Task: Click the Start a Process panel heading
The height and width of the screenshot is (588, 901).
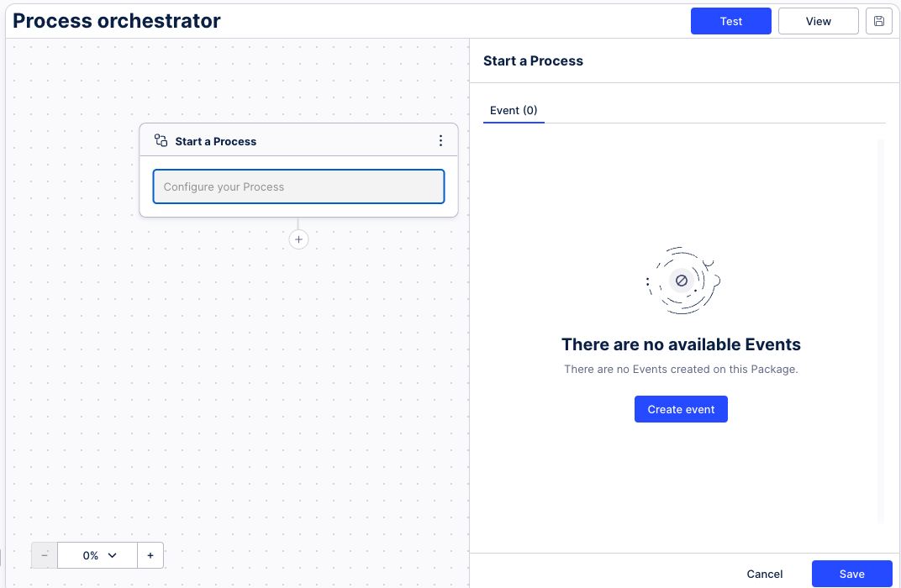Action: pos(533,60)
